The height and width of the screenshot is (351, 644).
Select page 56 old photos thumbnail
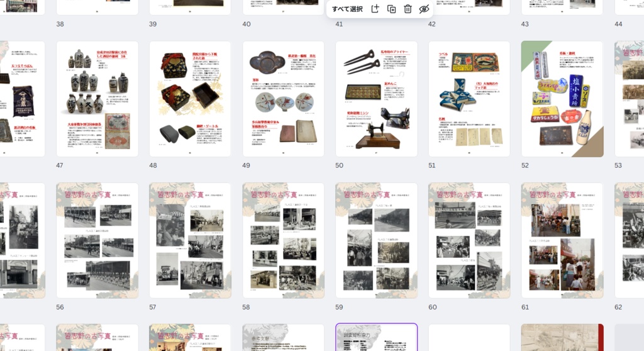pyautogui.click(x=97, y=240)
